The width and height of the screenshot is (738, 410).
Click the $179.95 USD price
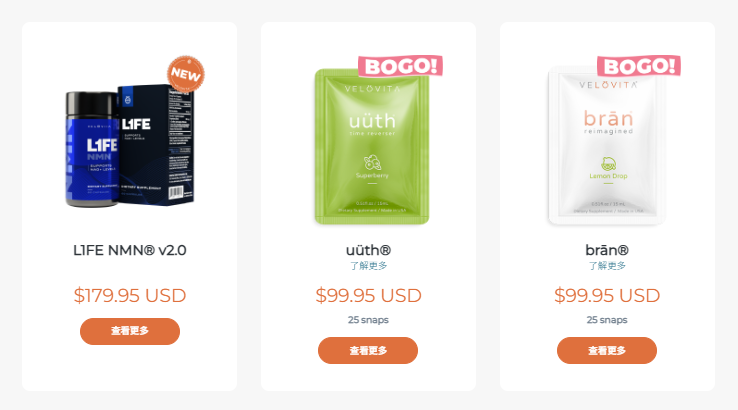coord(130,296)
